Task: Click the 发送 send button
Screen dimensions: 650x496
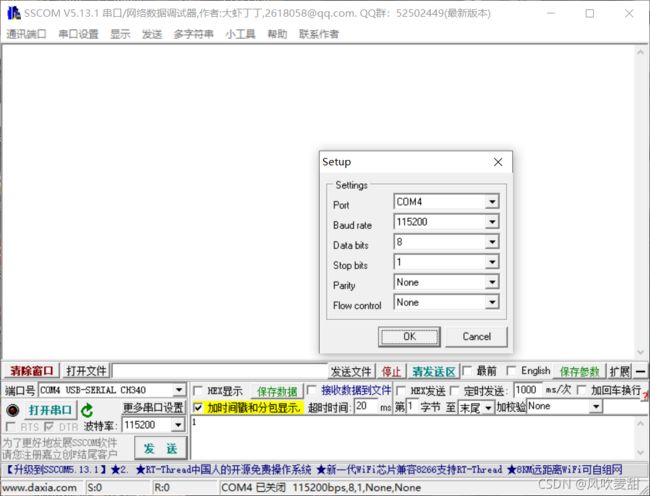Action: tap(160, 448)
